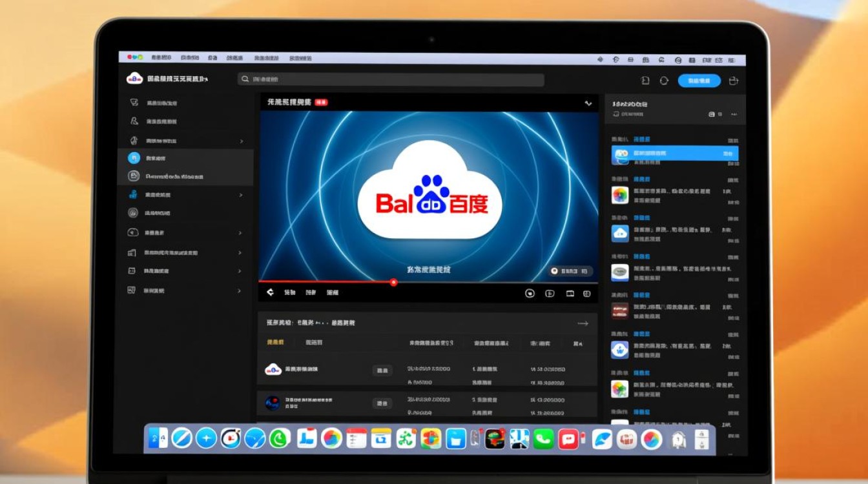The width and height of the screenshot is (868, 484).
Task: Click the back arrow under the video
Action: pyautogui.click(x=271, y=292)
